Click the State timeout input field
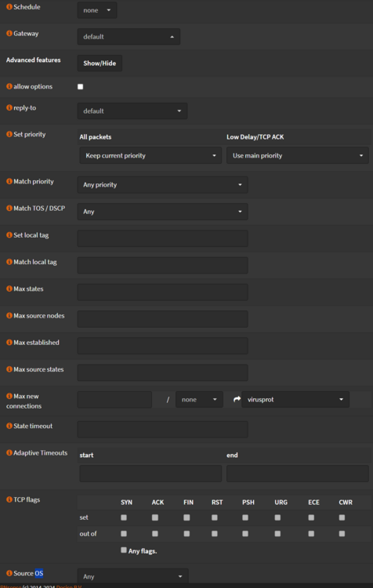373x588 pixels. click(163, 430)
